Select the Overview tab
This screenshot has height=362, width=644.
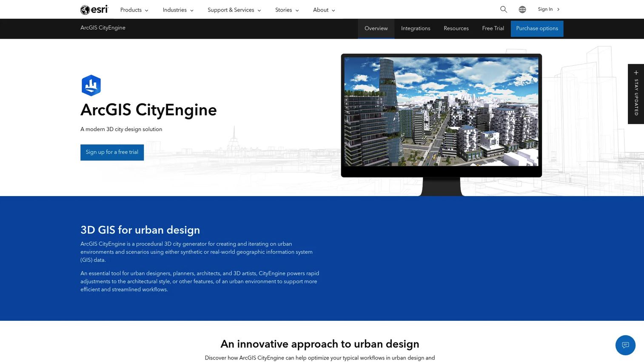376,29
